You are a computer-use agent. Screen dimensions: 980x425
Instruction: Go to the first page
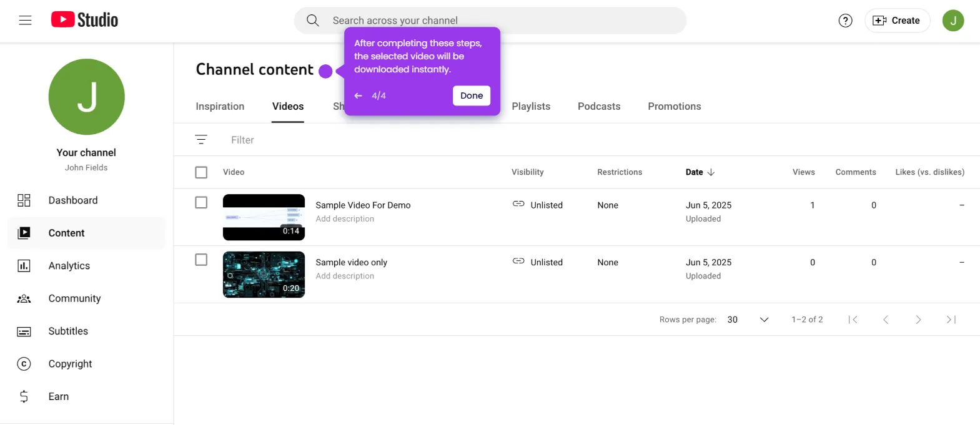(x=853, y=320)
